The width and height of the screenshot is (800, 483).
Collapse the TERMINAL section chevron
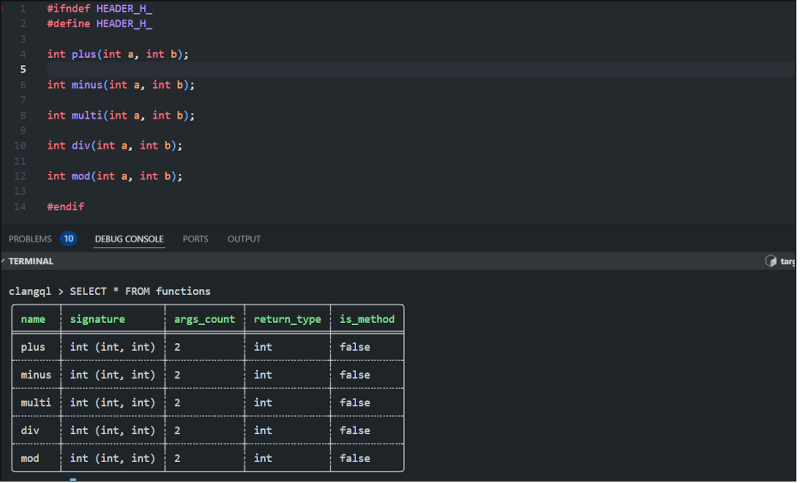(x=5, y=261)
